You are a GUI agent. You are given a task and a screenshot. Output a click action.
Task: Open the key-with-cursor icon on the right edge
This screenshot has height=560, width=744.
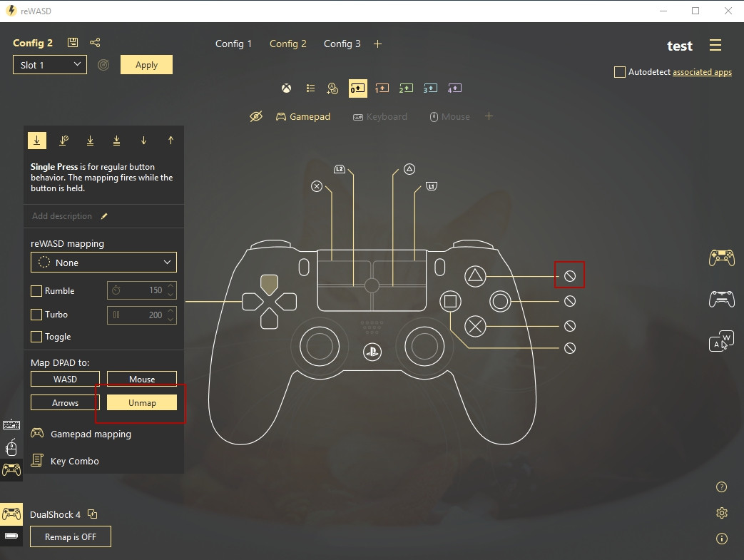[x=722, y=341]
